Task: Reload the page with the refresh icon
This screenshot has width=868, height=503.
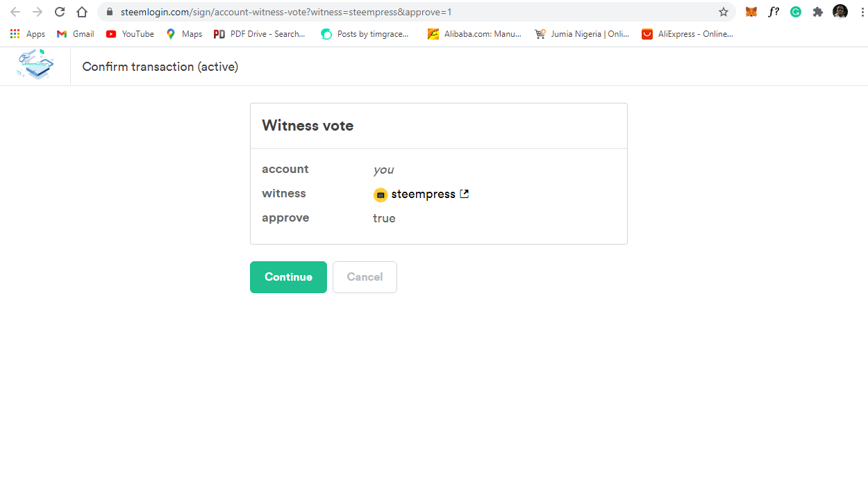Action: [59, 12]
